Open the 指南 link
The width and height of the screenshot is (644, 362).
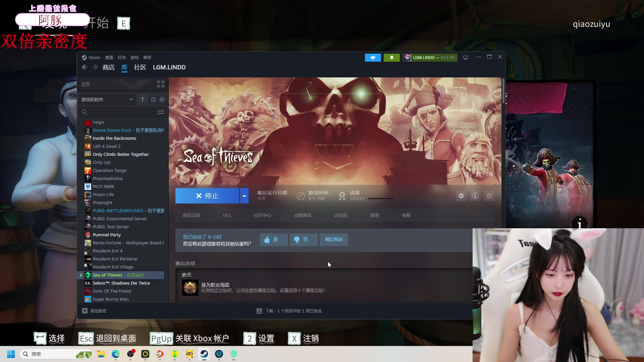[x=375, y=216]
